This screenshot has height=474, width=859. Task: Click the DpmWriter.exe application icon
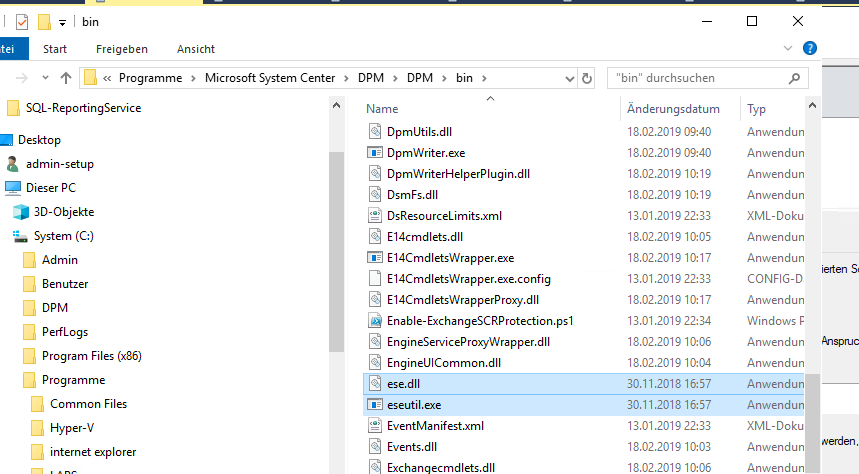pyautogui.click(x=375, y=152)
